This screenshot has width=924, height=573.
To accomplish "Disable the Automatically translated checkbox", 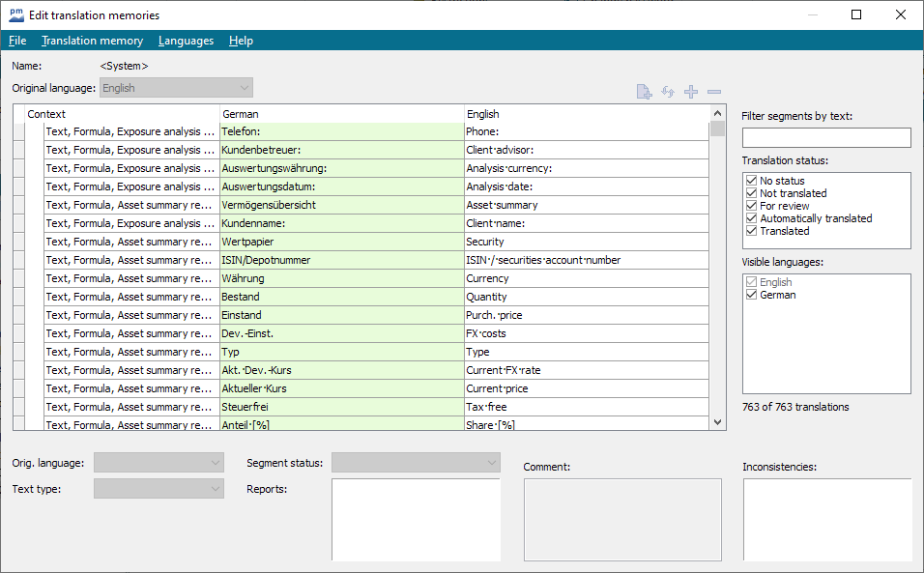I will click(x=752, y=218).
